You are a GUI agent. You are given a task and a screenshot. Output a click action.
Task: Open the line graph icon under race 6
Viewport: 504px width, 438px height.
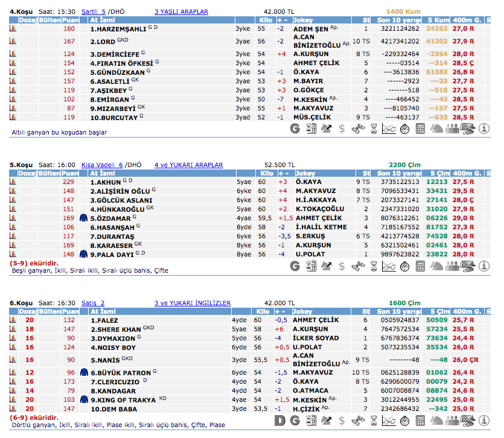coord(389,421)
